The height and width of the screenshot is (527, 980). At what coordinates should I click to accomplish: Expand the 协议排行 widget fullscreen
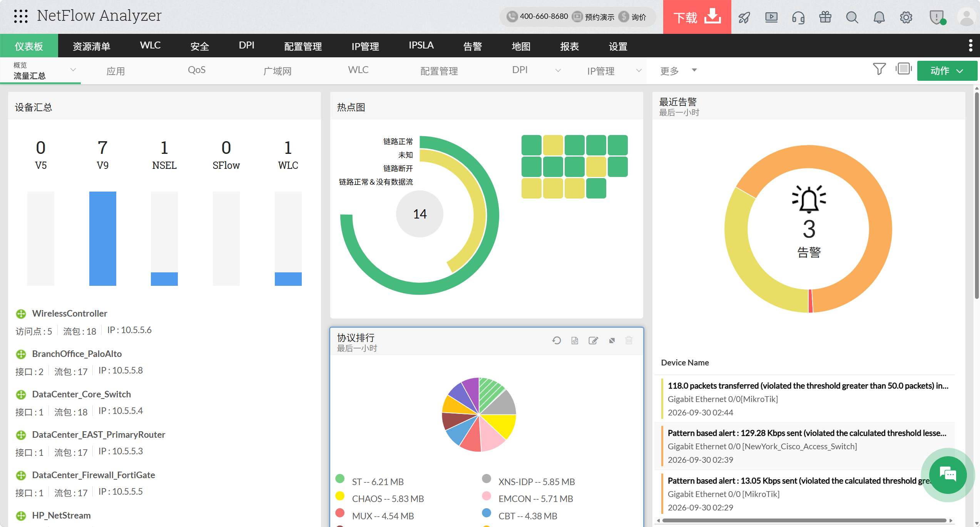(x=612, y=340)
